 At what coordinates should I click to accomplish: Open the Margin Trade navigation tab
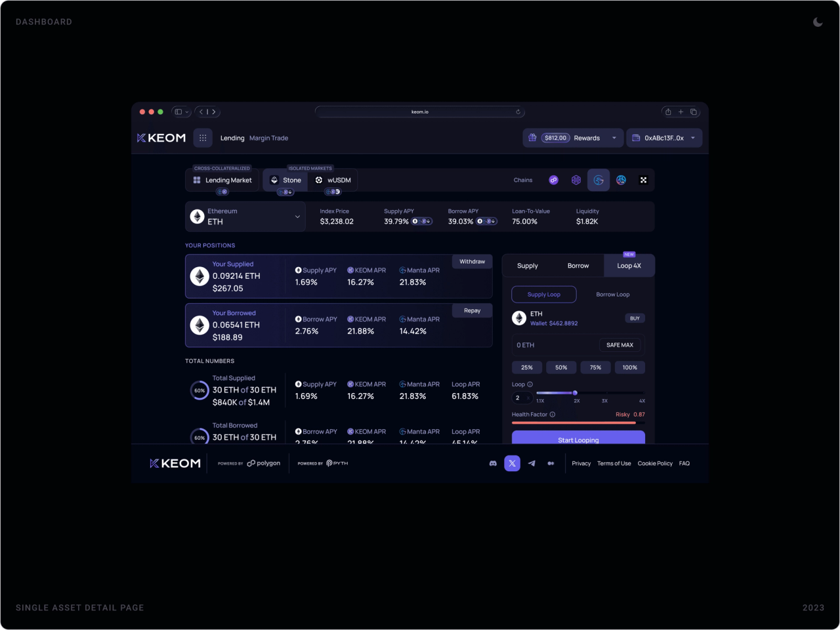tap(268, 138)
